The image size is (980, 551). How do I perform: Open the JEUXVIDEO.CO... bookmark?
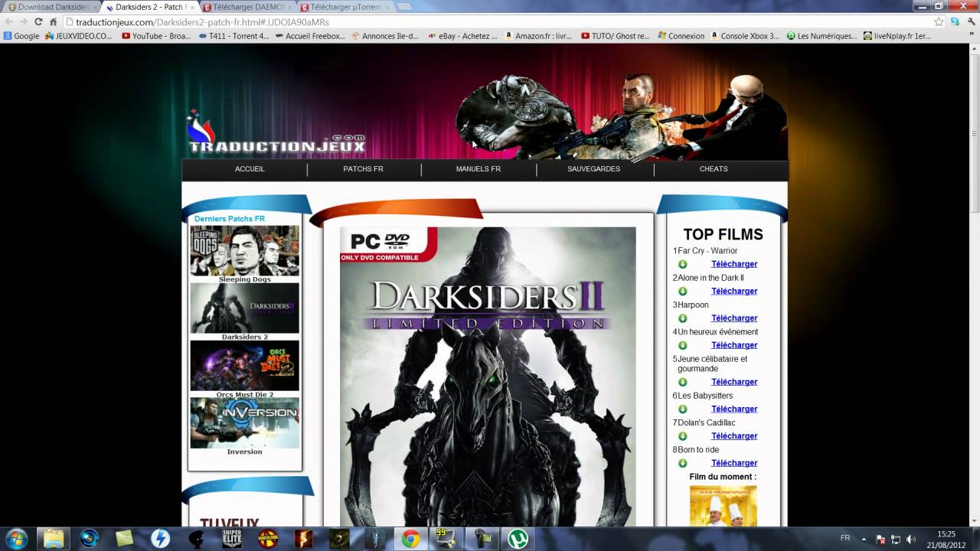[79, 36]
